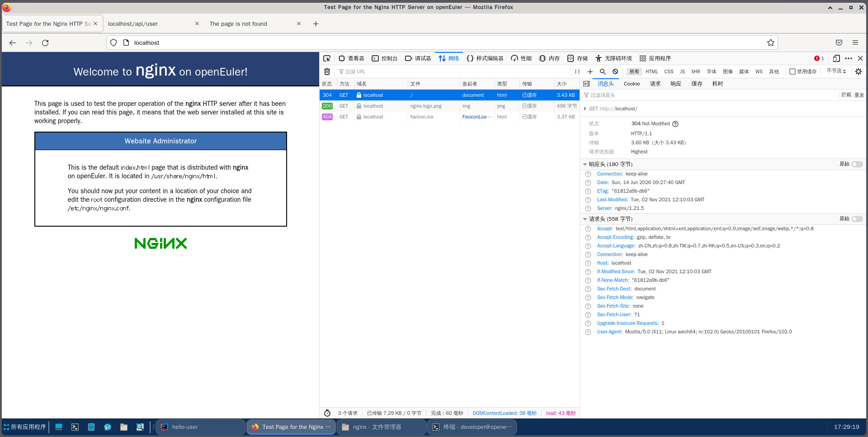Close 'The page is not found' tab
This screenshot has height=437, width=868.
pyautogui.click(x=299, y=24)
